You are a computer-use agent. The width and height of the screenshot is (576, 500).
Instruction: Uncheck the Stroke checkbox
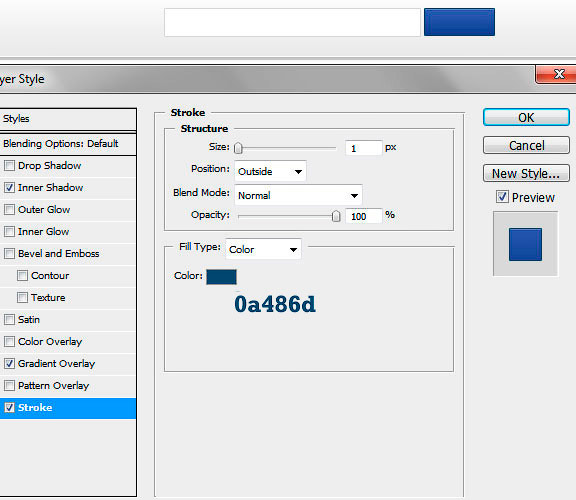[x=9, y=407]
